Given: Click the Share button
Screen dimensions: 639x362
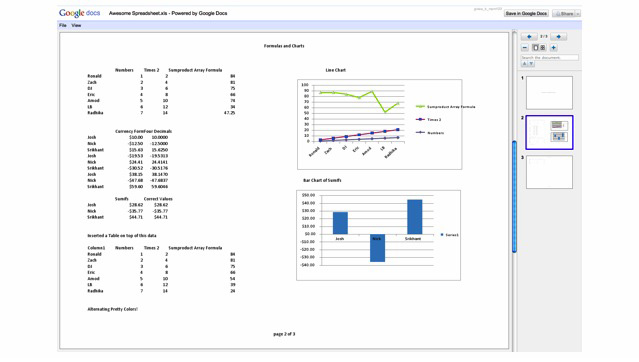Looking at the screenshot, I should coord(564,14).
